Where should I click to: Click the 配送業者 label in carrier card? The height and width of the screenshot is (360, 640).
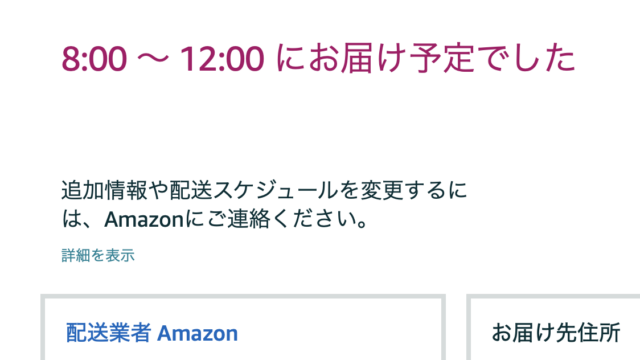[109, 333]
